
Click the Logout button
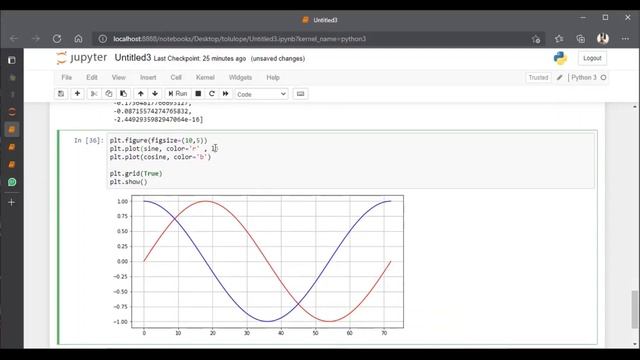(x=592, y=58)
